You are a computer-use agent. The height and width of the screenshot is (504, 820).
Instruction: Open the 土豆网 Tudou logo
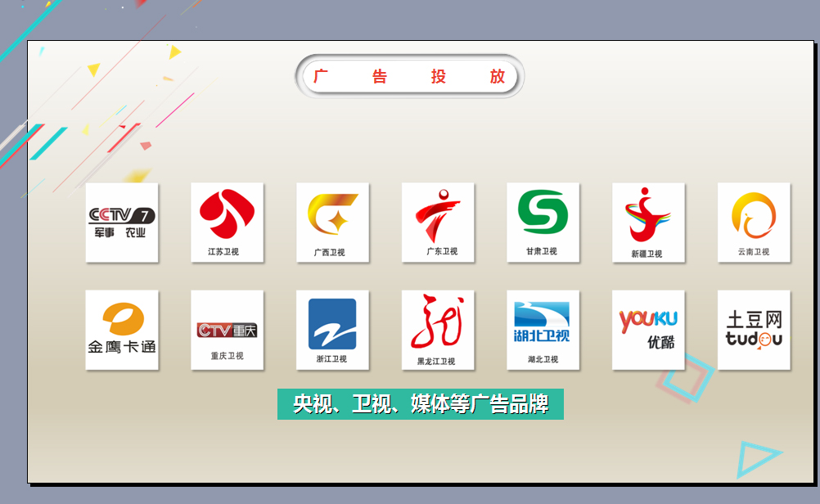pyautogui.click(x=754, y=329)
